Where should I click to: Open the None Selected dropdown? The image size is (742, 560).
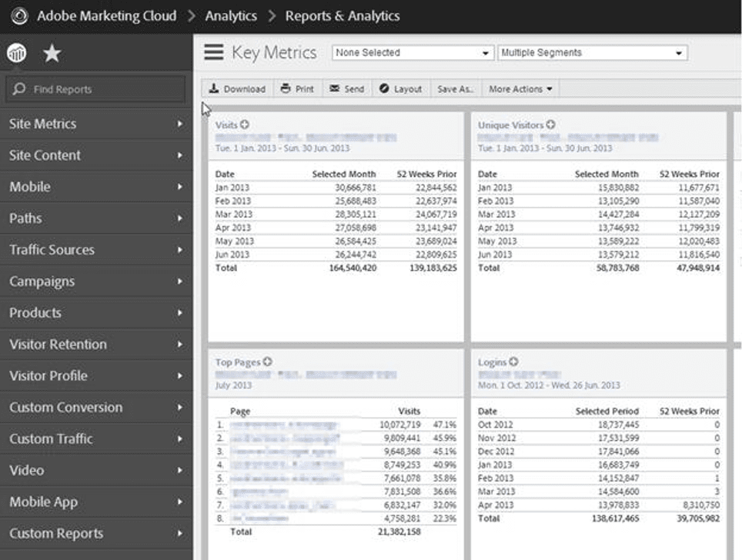pos(412,52)
